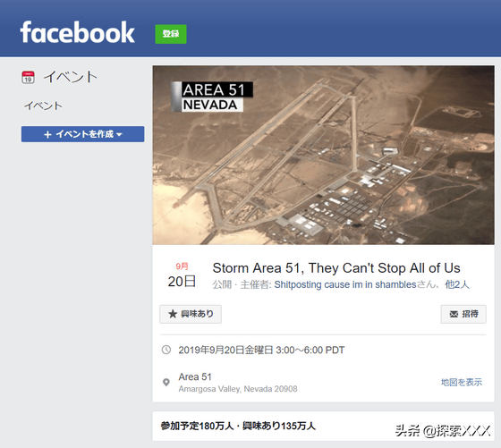This screenshot has height=448, width=501.
Task: Select the イベント sidebar menu item
Action: click(43, 106)
